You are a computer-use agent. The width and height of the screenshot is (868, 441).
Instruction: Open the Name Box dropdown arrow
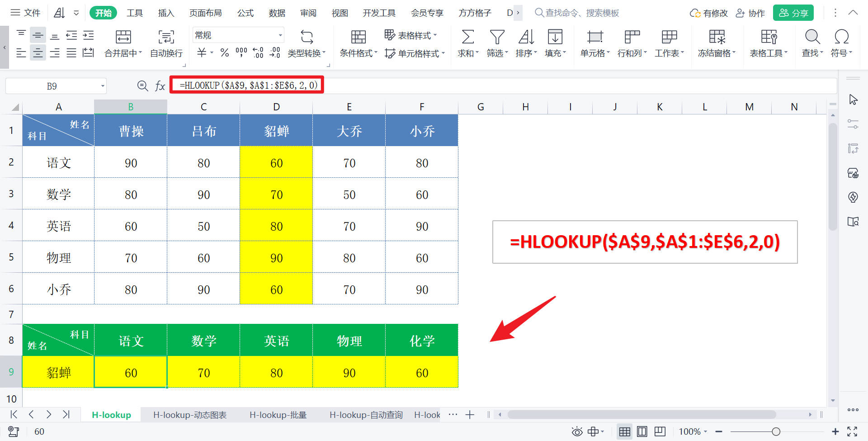(103, 85)
